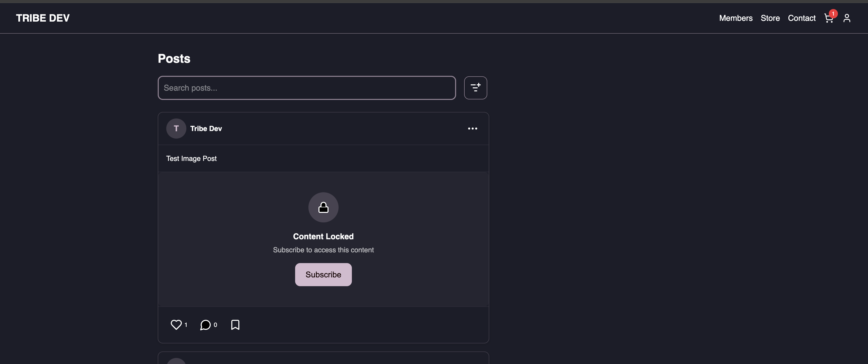Open the post filter options button

[x=475, y=88]
